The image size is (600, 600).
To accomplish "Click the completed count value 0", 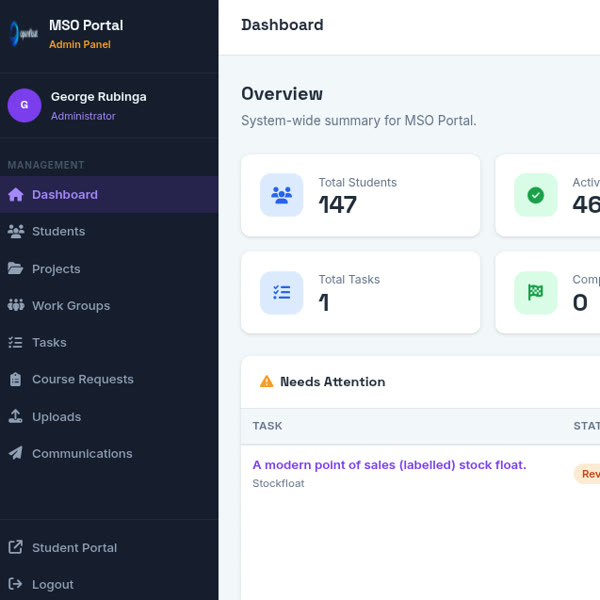I will (x=580, y=302).
